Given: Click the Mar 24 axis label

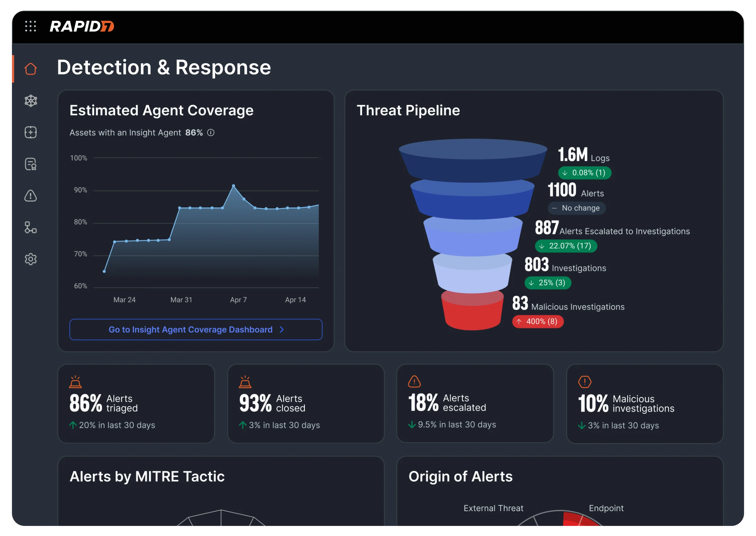Looking at the screenshot, I should 124,300.
